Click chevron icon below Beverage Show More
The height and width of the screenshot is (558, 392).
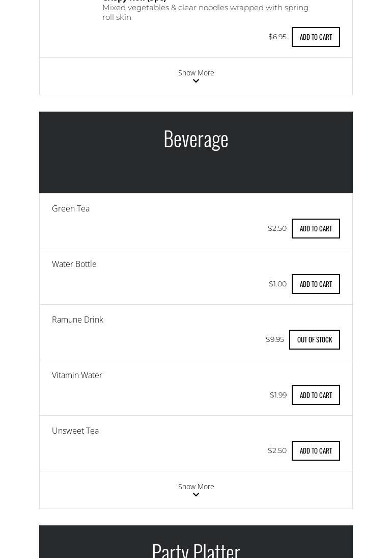tap(196, 495)
